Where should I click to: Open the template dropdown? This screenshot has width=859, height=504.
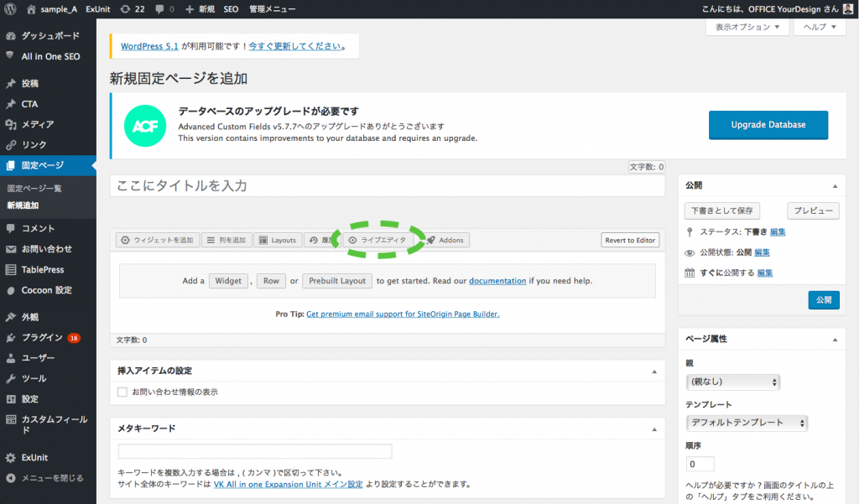[x=747, y=423]
